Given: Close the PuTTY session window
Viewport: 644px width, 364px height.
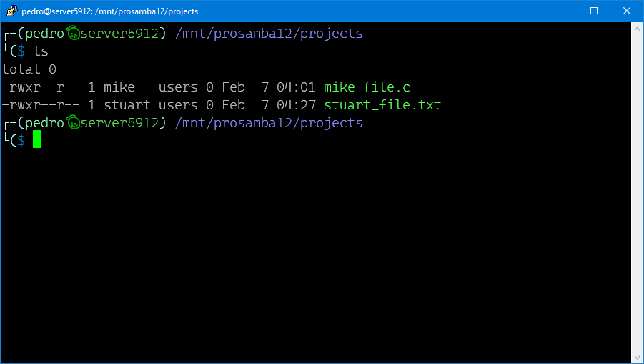Looking at the screenshot, I should (x=627, y=11).
